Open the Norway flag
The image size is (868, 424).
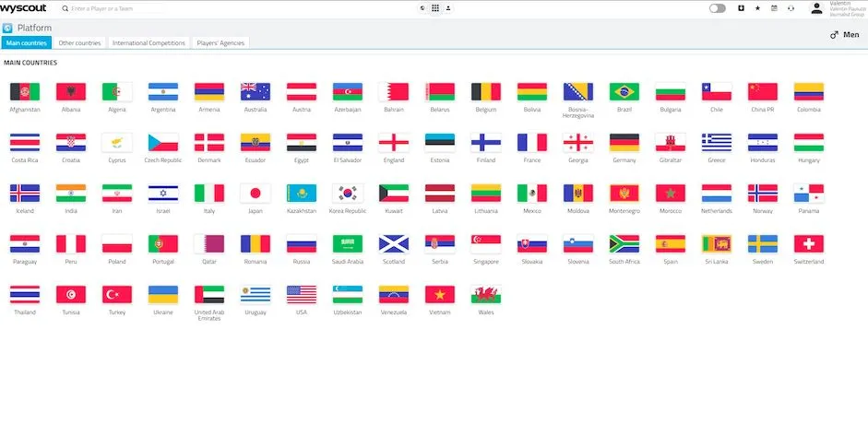[763, 193]
